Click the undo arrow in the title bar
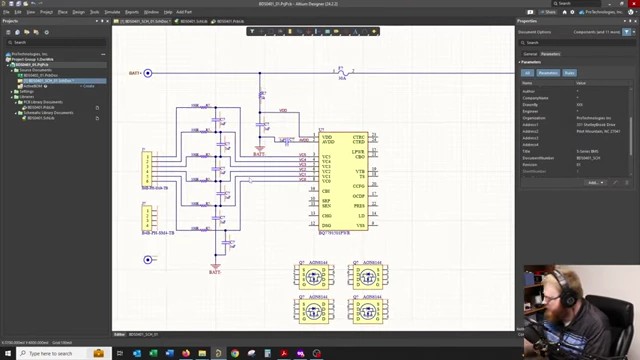This screenshot has width=640, height=360. 33,4
